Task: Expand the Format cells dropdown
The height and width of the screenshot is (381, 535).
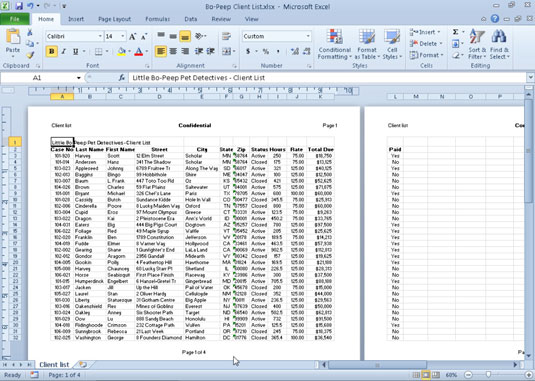Action: click(x=442, y=55)
